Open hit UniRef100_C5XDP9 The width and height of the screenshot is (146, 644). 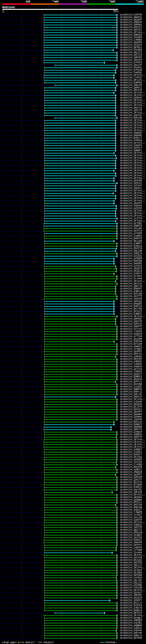tap(131, 37)
